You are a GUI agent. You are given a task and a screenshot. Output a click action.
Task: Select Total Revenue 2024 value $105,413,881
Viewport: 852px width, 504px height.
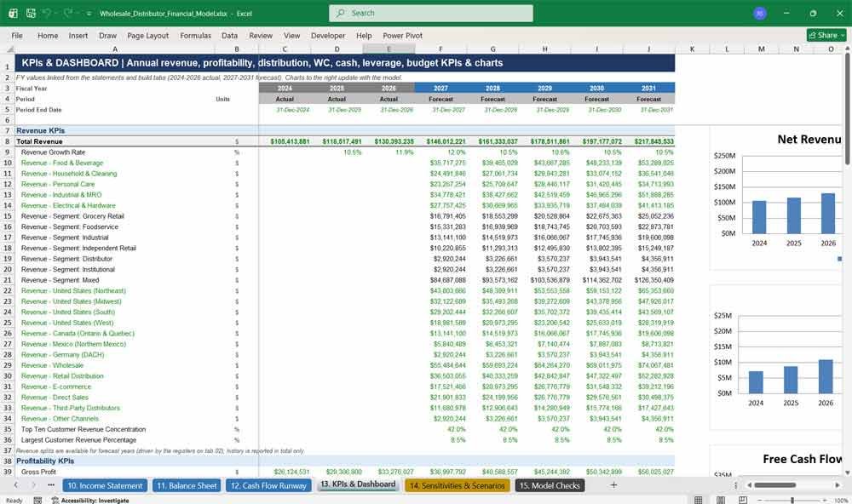[x=285, y=141]
